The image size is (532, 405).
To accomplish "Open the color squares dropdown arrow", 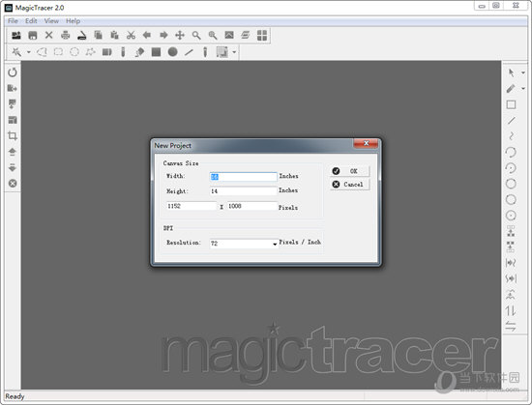I will [x=234, y=52].
